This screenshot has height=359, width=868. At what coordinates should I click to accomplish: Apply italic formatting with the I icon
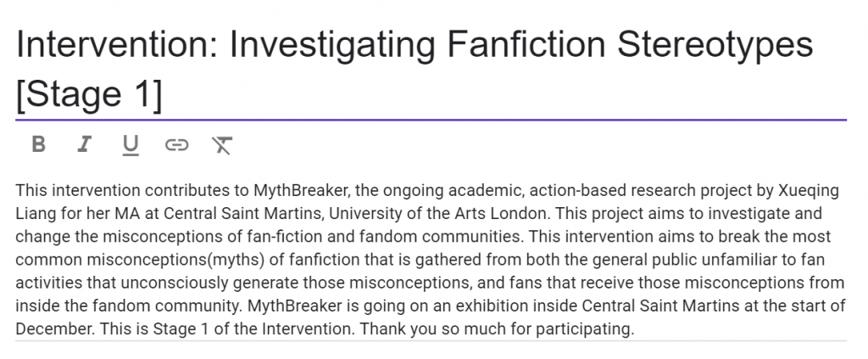(x=84, y=144)
